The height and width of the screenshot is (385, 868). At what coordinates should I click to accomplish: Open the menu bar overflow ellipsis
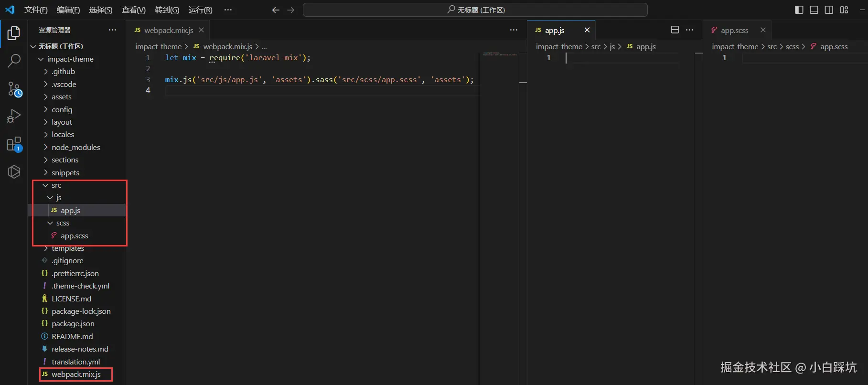[x=228, y=10]
